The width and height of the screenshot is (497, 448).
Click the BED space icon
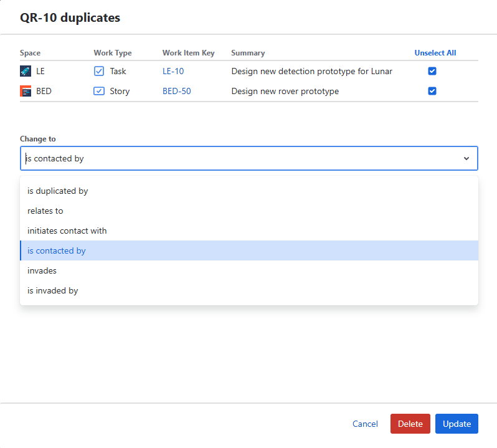[x=26, y=91]
